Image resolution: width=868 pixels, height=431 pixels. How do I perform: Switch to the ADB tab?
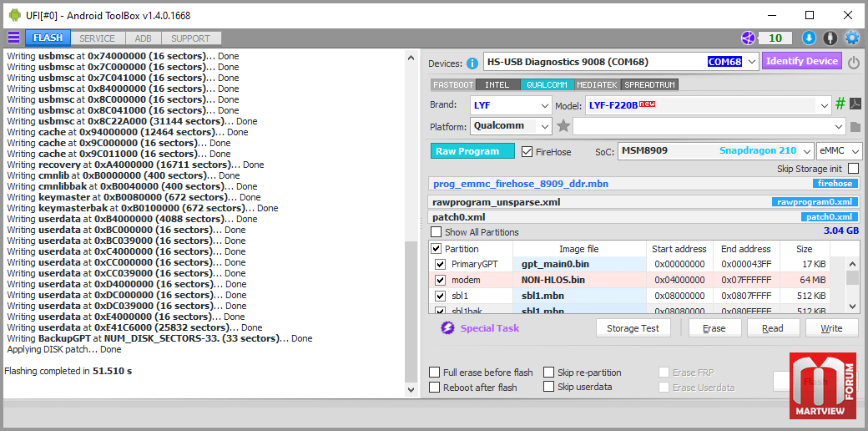point(144,38)
